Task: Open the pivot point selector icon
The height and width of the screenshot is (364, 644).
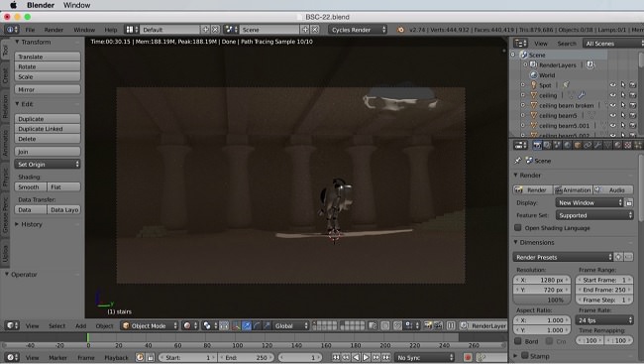Action: point(209,325)
